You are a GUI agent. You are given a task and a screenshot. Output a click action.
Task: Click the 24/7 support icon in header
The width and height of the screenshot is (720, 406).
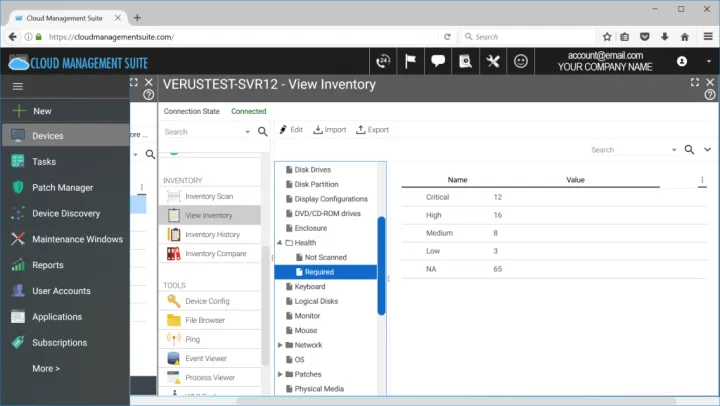384,61
